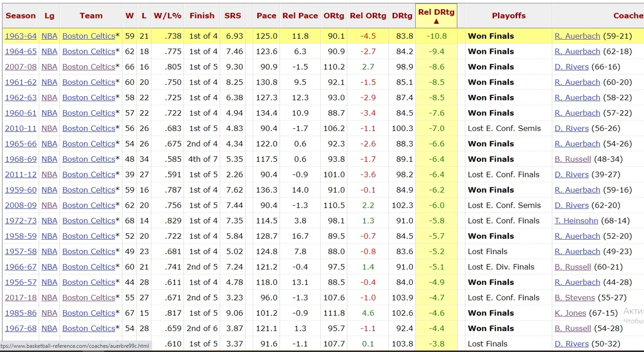Select the 111.8 ORtg value
This screenshot has height=352, width=644.
[334, 313]
